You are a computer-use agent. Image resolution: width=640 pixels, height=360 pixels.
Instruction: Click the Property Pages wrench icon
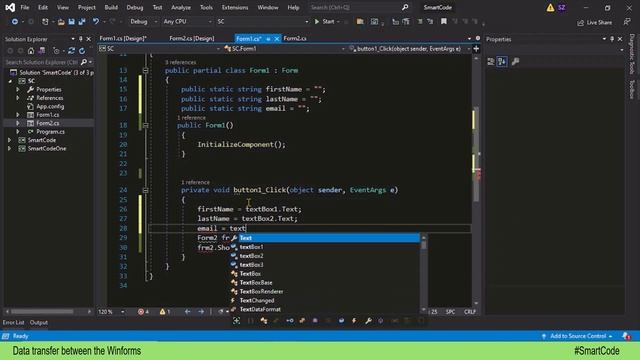point(516,62)
